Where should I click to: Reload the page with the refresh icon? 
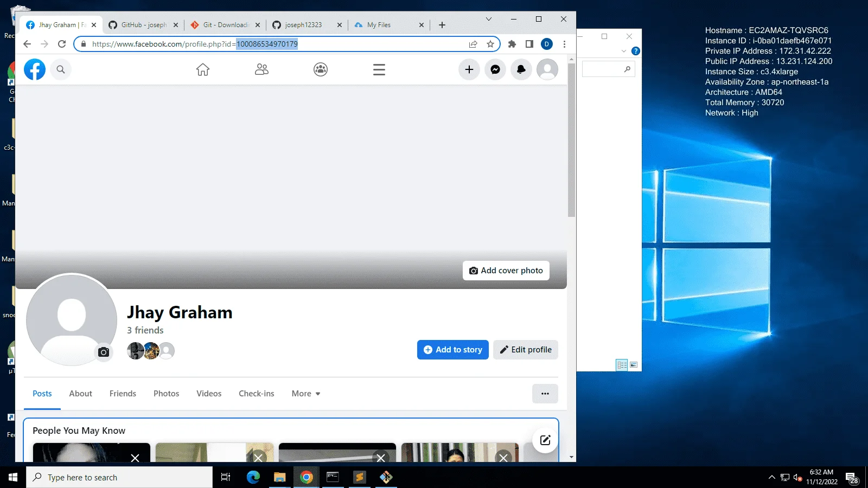(62, 44)
